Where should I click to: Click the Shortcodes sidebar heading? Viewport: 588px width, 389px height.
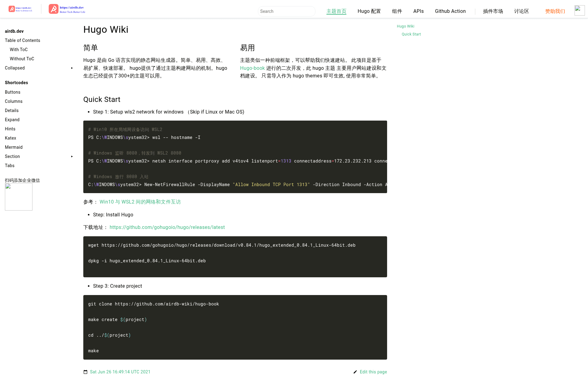click(16, 83)
